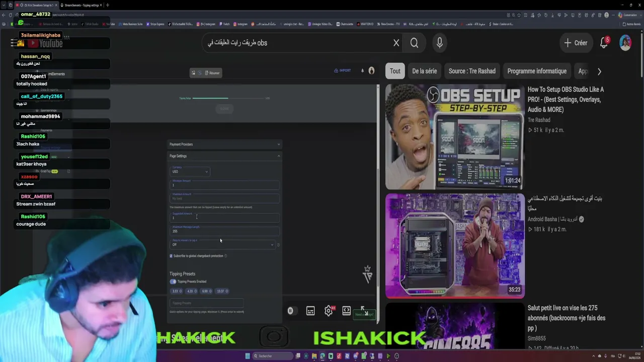Image resolution: width=644 pixels, height=362 pixels.
Task: Click the Tipping Presets entry field
Action: 206,303
